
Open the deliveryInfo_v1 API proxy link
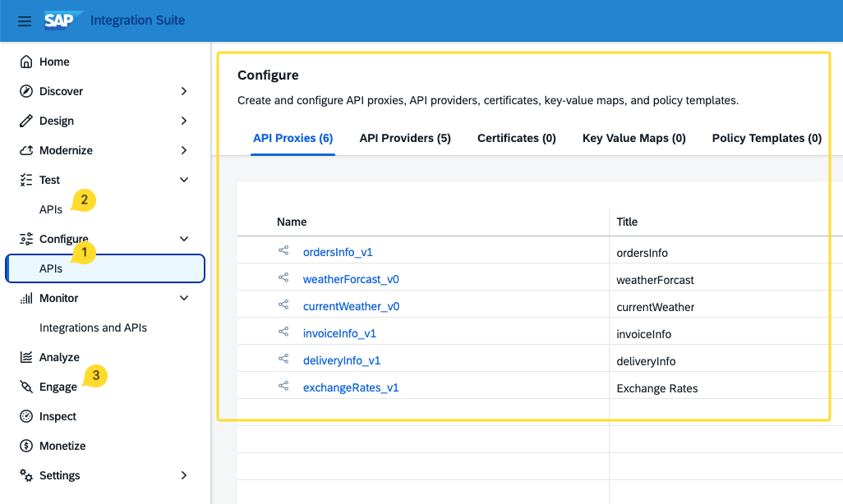tap(342, 360)
